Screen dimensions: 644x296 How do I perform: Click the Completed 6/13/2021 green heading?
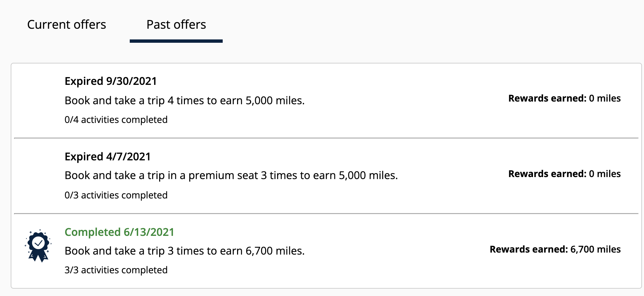click(119, 232)
